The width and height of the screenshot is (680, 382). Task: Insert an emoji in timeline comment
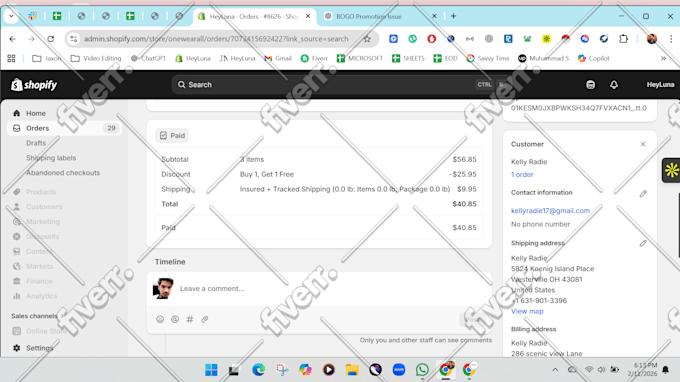(160, 319)
